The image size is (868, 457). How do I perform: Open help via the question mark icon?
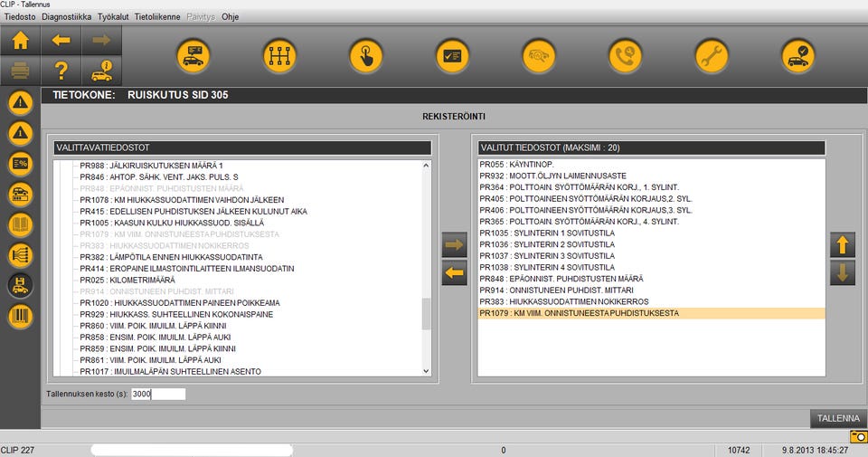pos(61,70)
